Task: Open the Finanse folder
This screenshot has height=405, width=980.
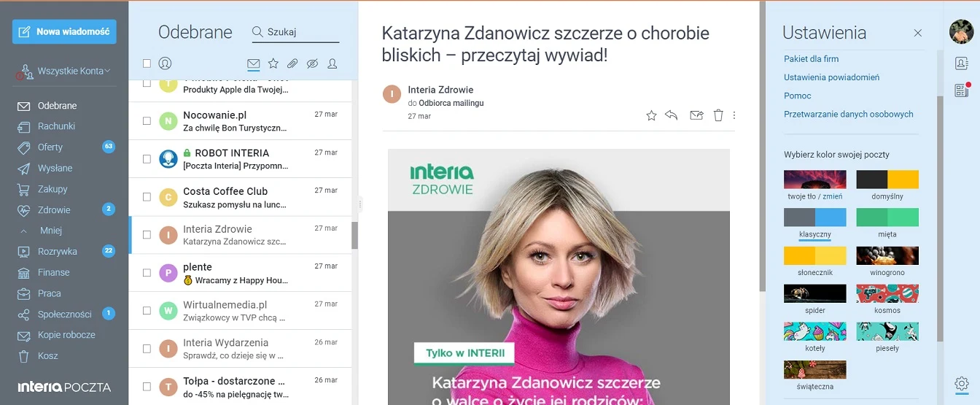Action: pyautogui.click(x=53, y=272)
